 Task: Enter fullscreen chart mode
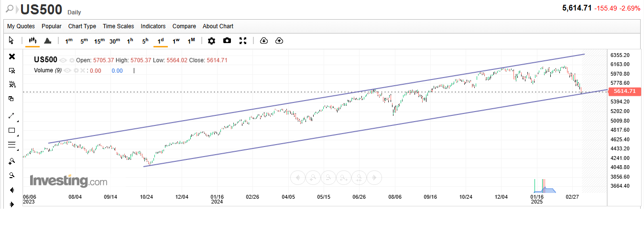tap(243, 41)
